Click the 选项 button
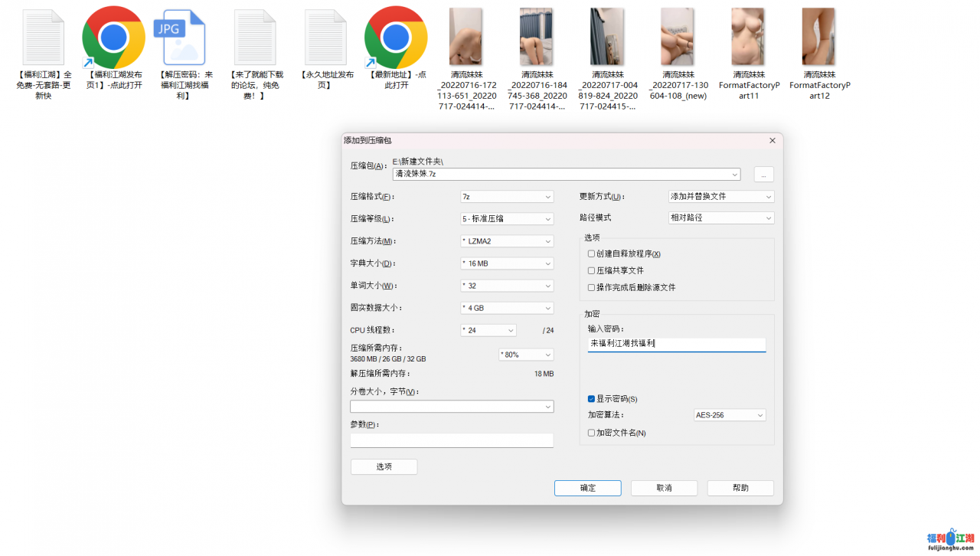This screenshot has width=980, height=556. click(384, 466)
